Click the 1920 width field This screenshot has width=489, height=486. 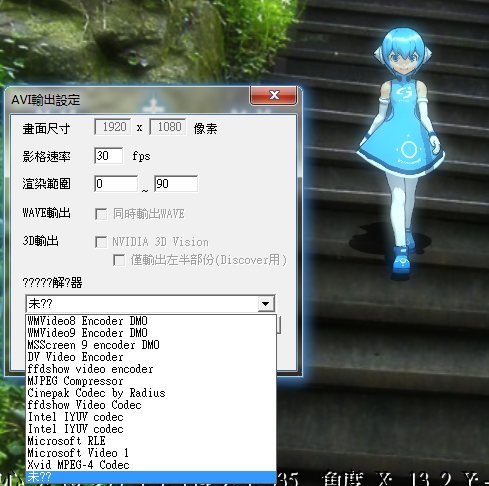click(x=113, y=127)
